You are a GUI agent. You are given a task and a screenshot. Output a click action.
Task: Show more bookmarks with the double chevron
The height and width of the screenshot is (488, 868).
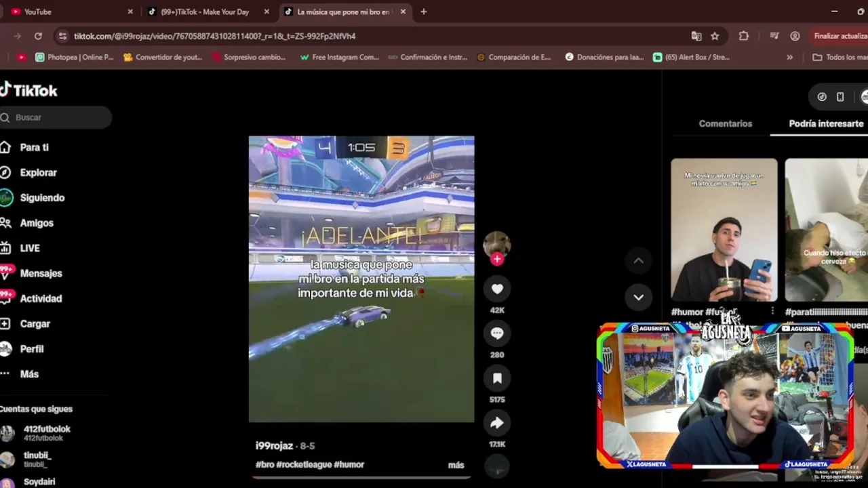[x=789, y=57]
